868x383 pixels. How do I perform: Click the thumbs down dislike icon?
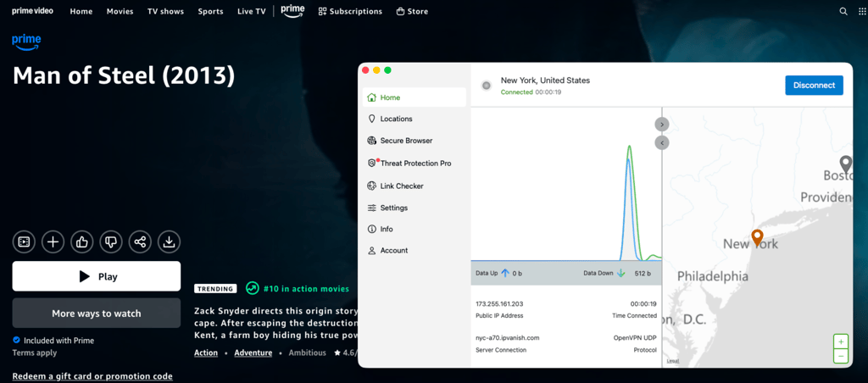111,241
